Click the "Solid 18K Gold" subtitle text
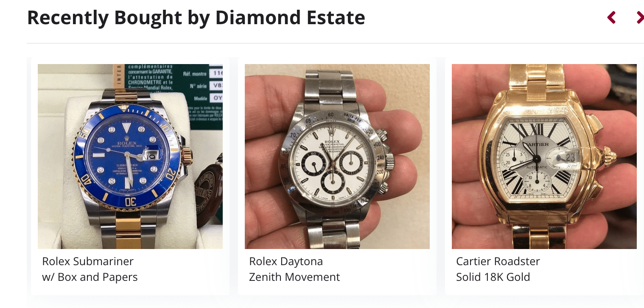Image resolution: width=644 pixels, height=308 pixels. click(493, 277)
